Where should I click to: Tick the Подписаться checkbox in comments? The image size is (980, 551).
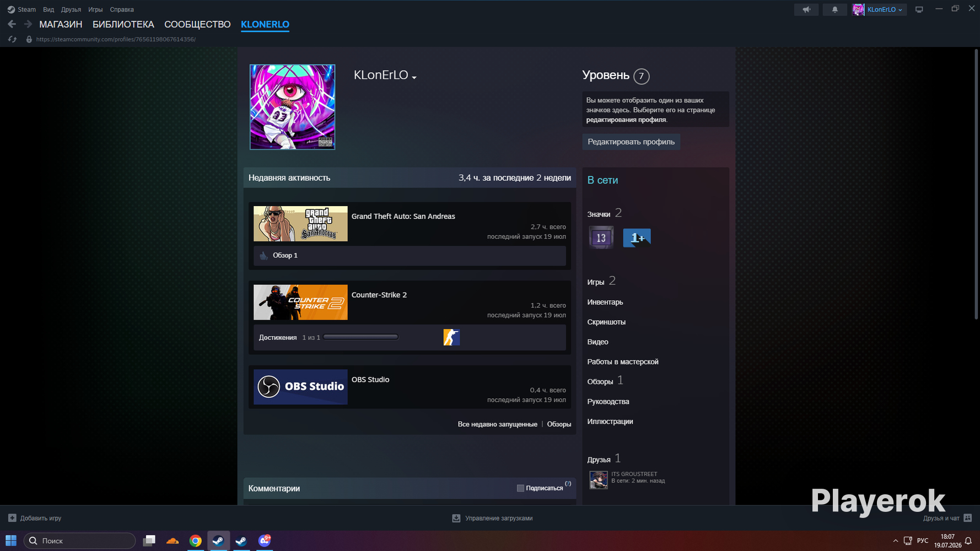click(x=520, y=488)
